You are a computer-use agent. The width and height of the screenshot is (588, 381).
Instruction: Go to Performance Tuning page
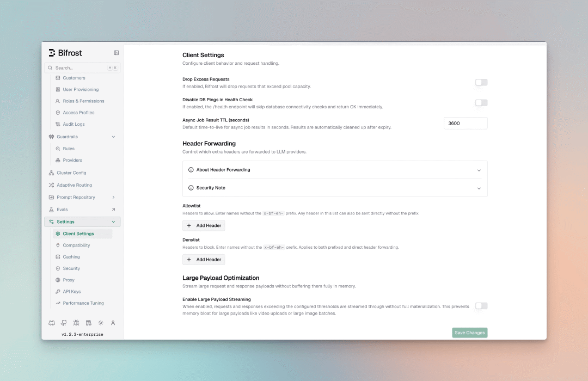click(83, 303)
